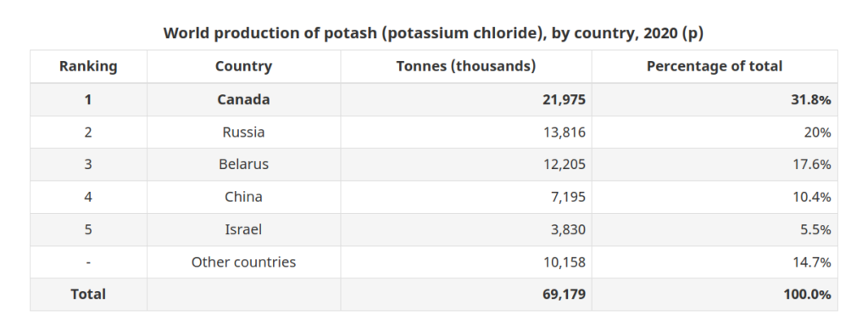This screenshot has width=868, height=326.
Task: Click the Percentage of total header
Action: 714,66
